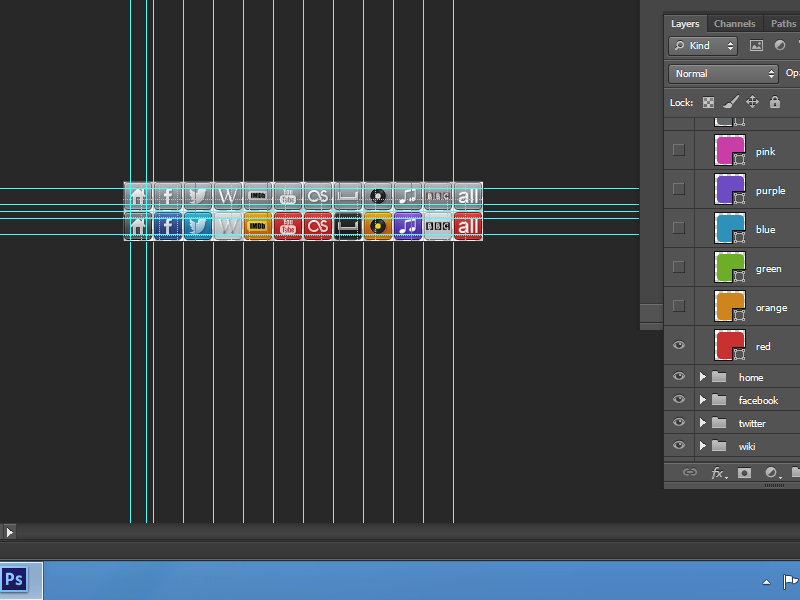Click the 'red' layer name
800x600 pixels.
(763, 347)
